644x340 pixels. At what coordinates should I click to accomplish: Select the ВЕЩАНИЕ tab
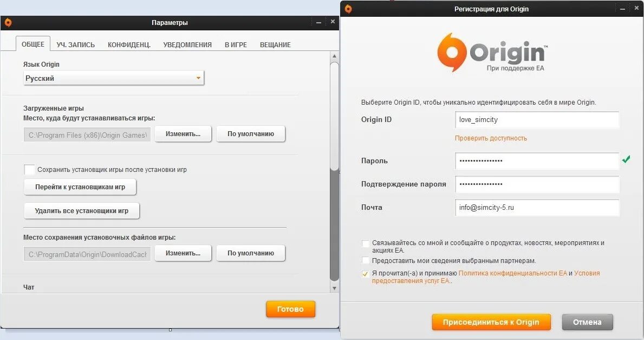tap(275, 44)
